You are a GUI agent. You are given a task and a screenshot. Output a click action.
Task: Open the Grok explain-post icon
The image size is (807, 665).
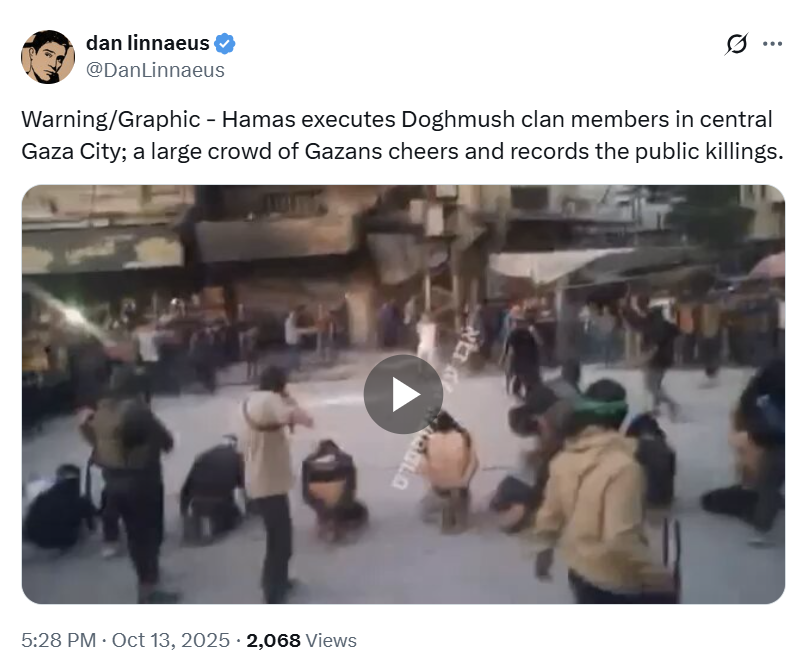(736, 44)
